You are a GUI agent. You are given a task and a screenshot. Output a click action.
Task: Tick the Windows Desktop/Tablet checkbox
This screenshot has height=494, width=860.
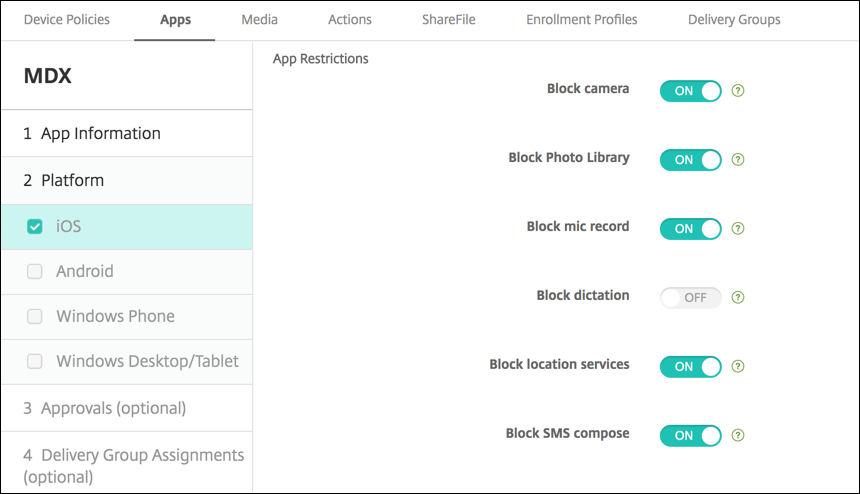(x=35, y=362)
